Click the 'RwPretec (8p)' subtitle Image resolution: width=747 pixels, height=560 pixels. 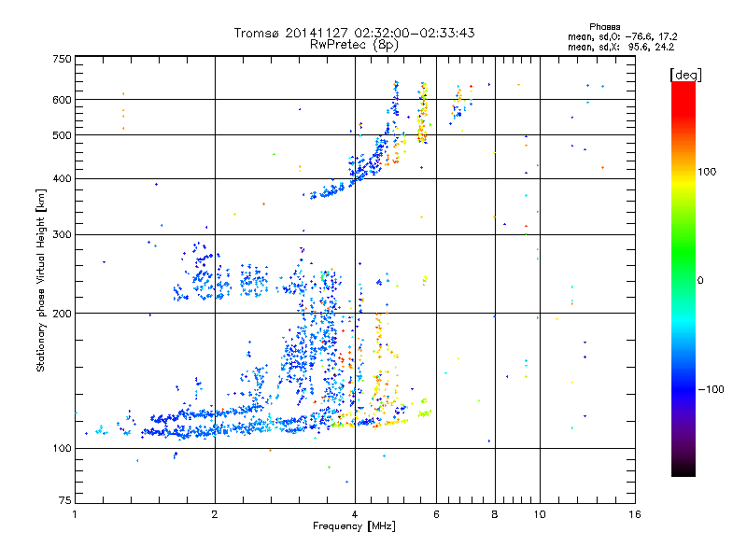pos(354,45)
